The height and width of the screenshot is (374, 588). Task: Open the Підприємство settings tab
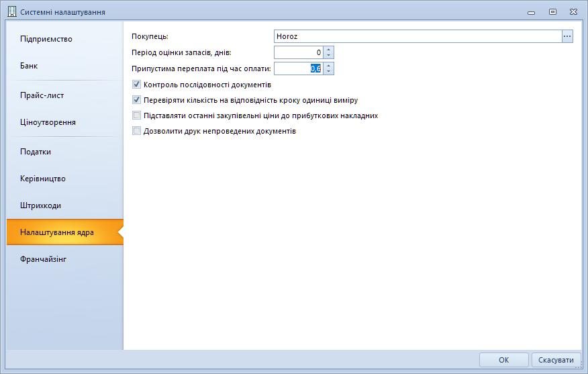pyautogui.click(x=46, y=39)
